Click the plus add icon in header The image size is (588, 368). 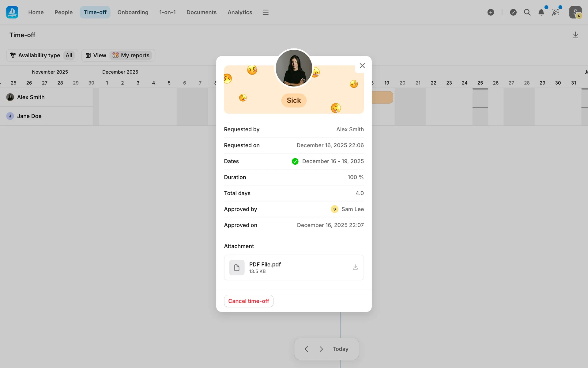491,12
